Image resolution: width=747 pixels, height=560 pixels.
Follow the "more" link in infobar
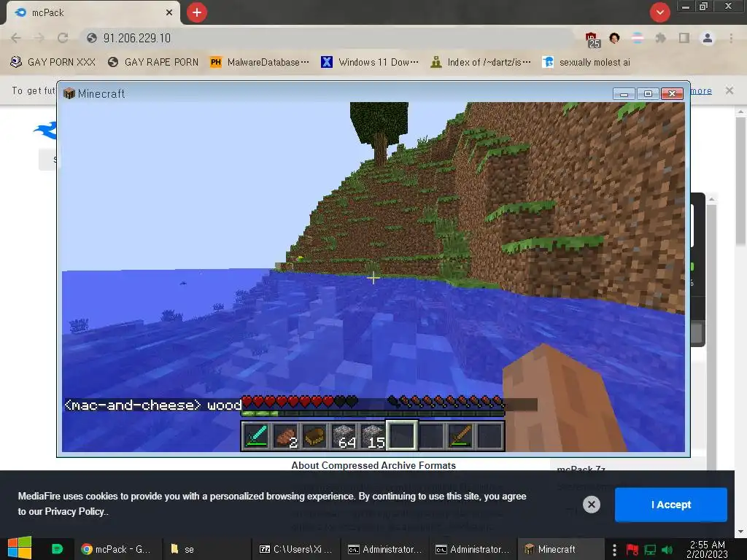pyautogui.click(x=701, y=90)
